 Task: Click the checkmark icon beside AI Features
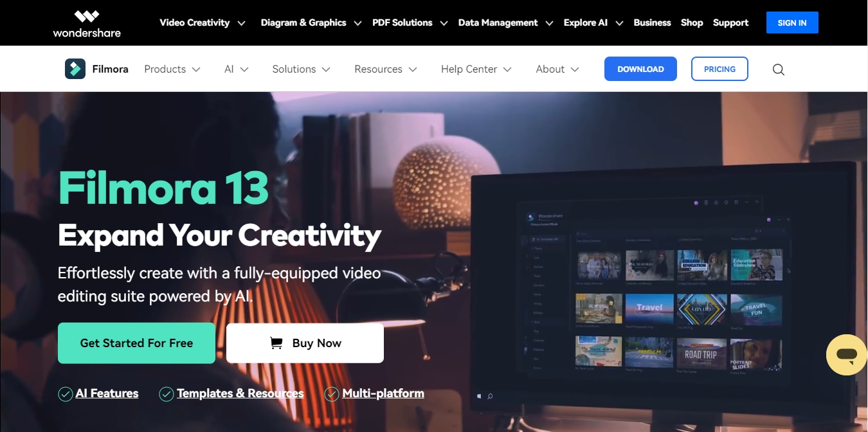click(x=65, y=393)
